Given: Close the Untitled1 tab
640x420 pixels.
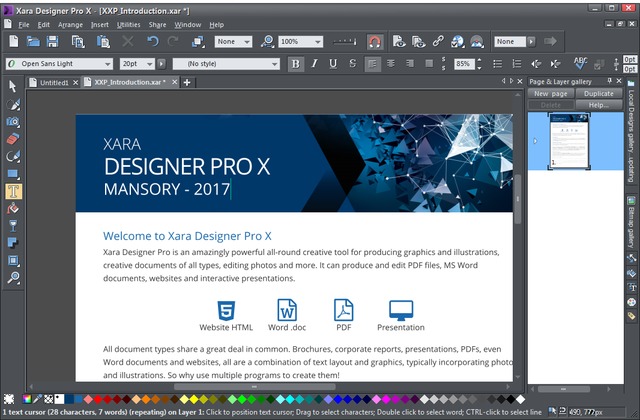Looking at the screenshot, I should click(76, 82).
